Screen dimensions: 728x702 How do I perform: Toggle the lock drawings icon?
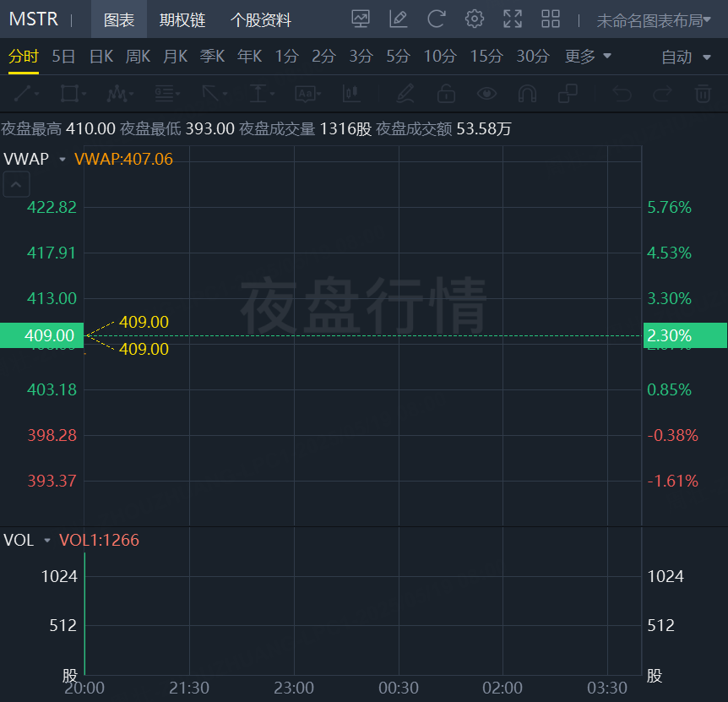point(446,93)
